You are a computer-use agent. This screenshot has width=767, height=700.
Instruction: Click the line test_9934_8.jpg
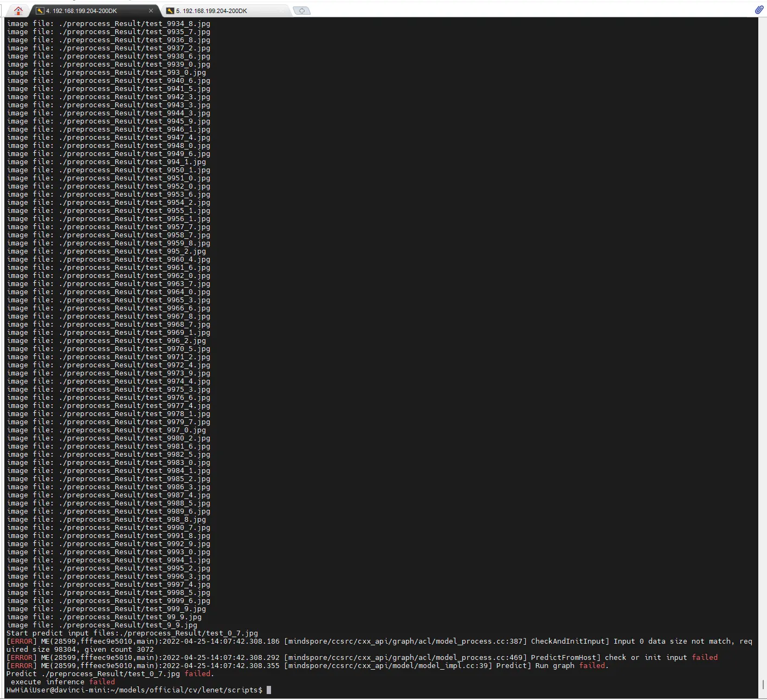[x=108, y=23]
